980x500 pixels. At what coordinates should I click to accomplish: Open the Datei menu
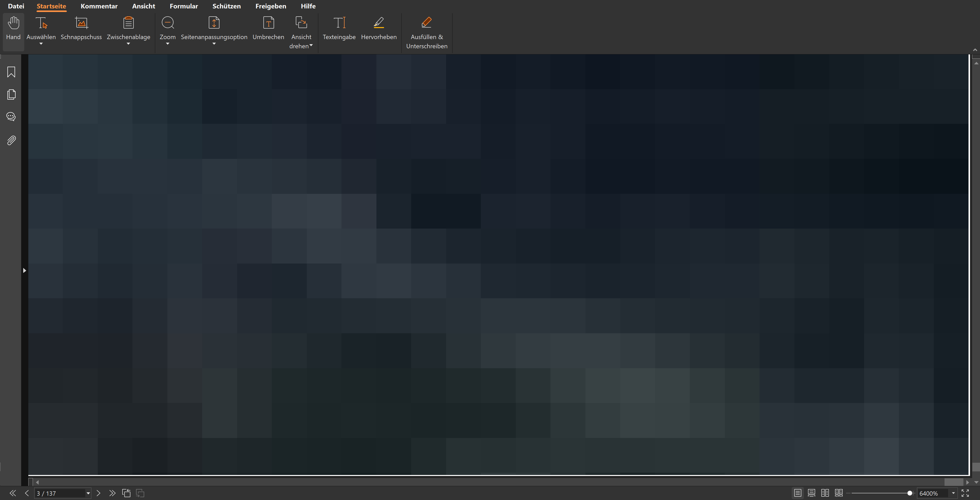16,6
